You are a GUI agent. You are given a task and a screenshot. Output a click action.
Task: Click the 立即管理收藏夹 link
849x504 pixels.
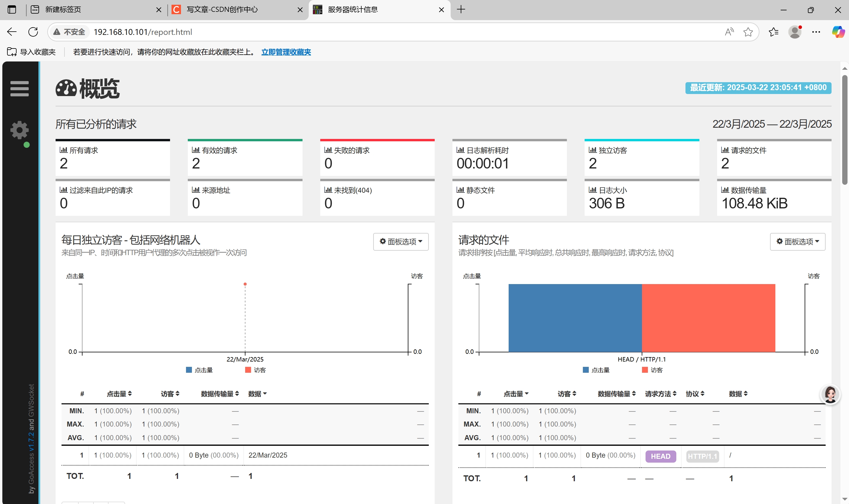[286, 52]
